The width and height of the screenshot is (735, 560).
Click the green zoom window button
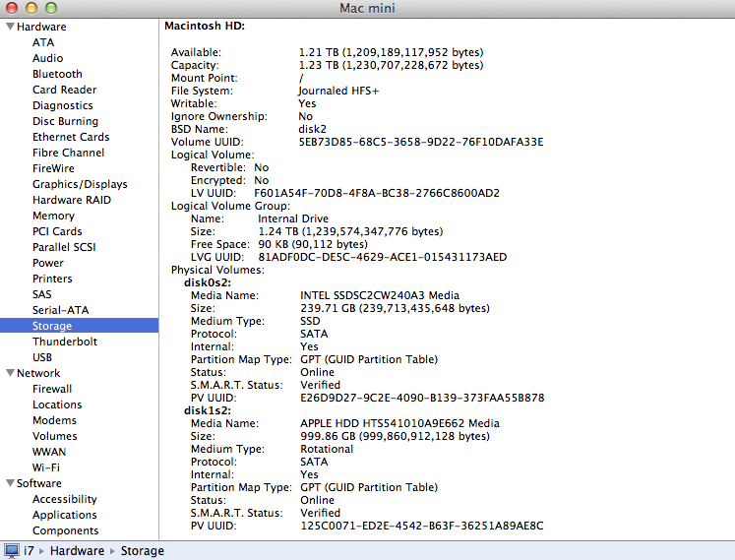(51, 8)
